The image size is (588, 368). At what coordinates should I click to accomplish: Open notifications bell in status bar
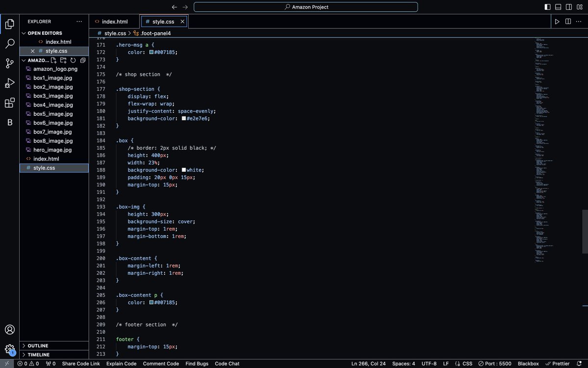[x=580, y=364]
